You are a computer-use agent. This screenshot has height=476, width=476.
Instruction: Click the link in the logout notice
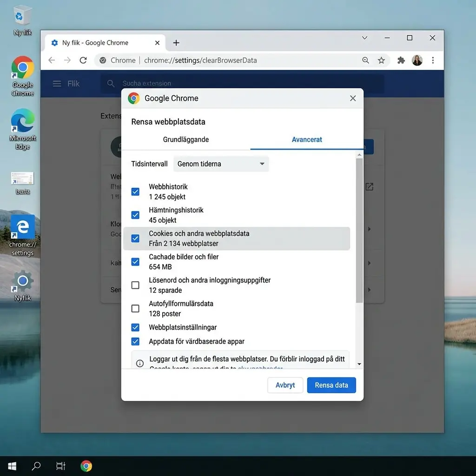[260, 367]
